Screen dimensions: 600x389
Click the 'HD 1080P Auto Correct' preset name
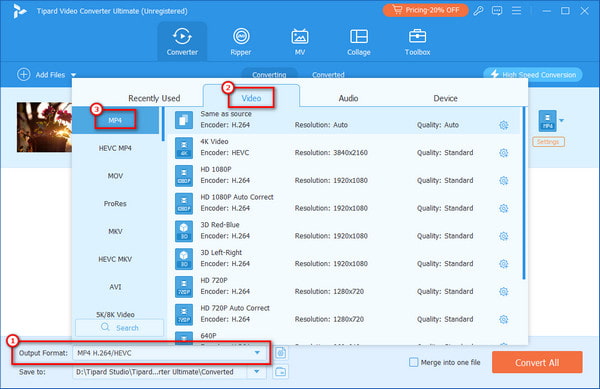pos(237,197)
